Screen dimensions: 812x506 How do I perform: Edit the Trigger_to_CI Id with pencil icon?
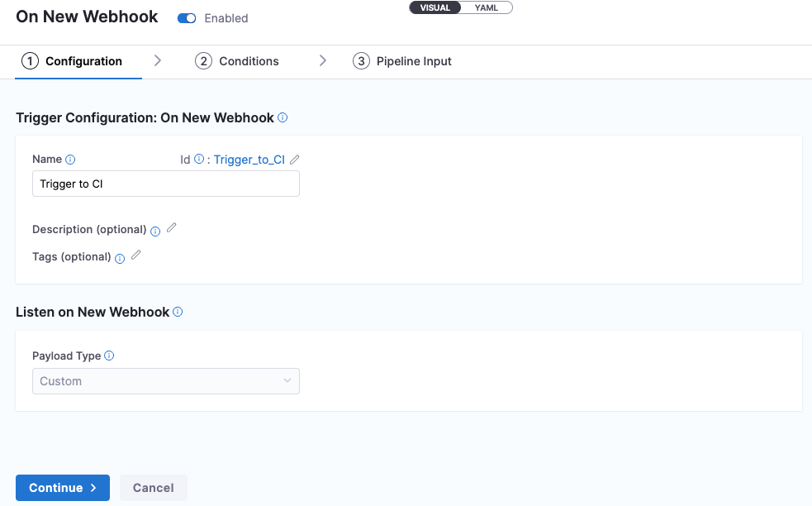coord(295,160)
